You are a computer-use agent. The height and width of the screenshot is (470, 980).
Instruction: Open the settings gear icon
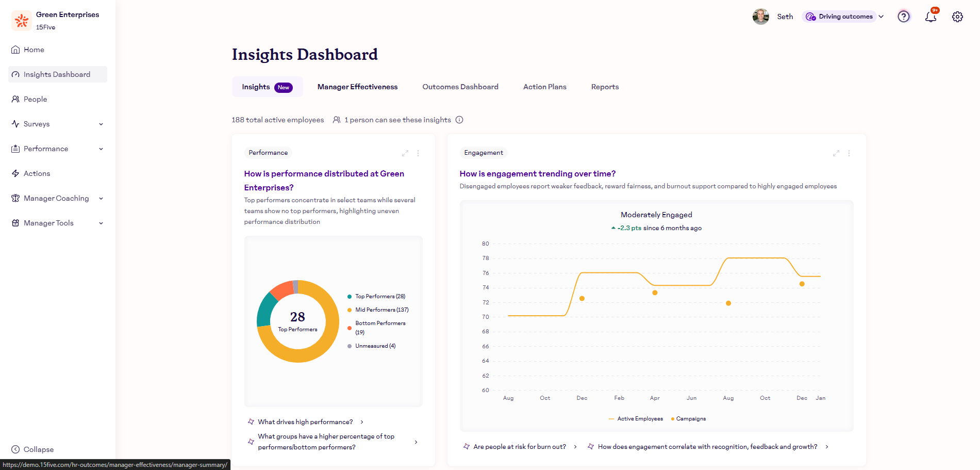pos(957,17)
